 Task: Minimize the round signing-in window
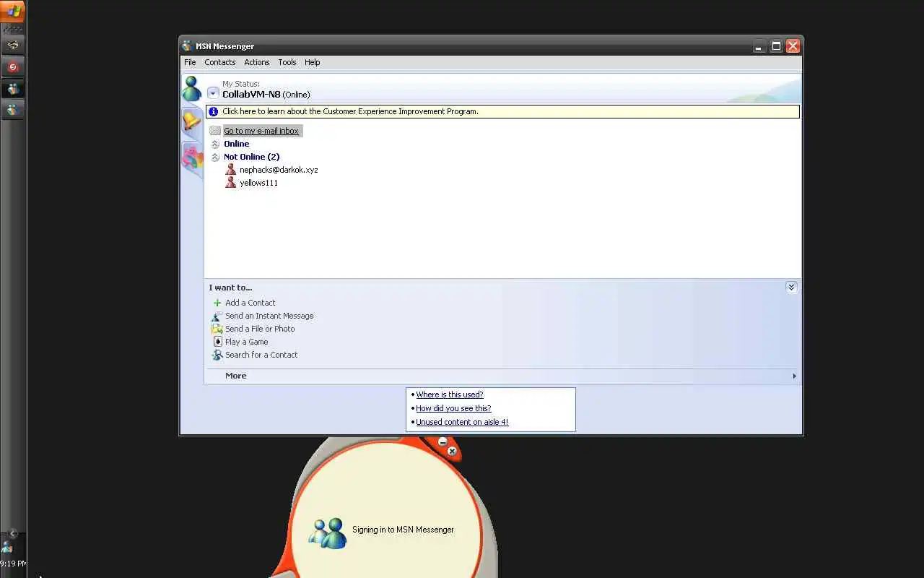(443, 441)
